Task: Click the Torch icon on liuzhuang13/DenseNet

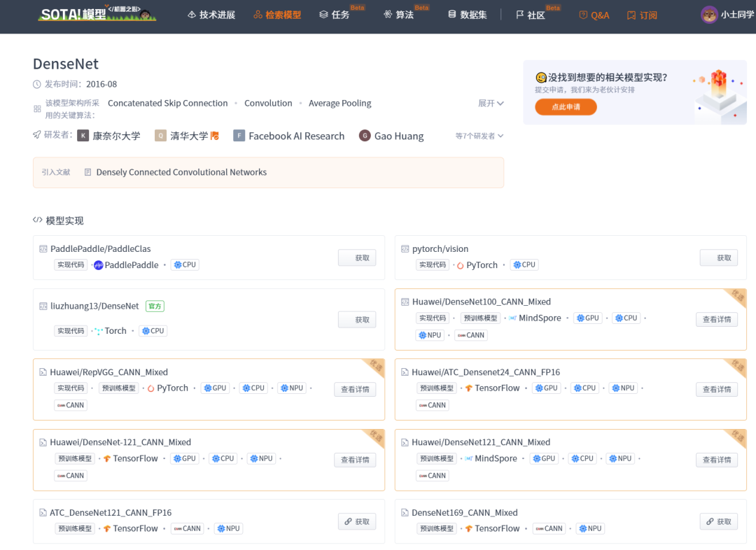Action: coord(99,331)
